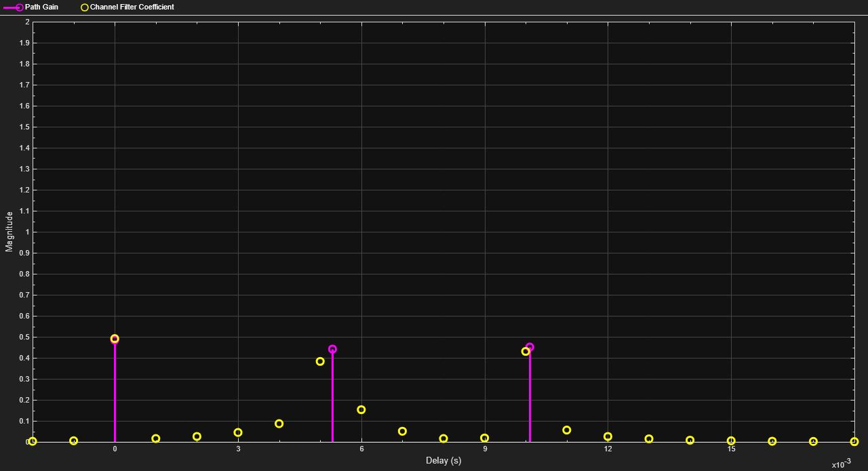The width and height of the screenshot is (868, 471).
Task: Click the yellow Channel Filter Coefficient legend circle
Action: (85, 7)
